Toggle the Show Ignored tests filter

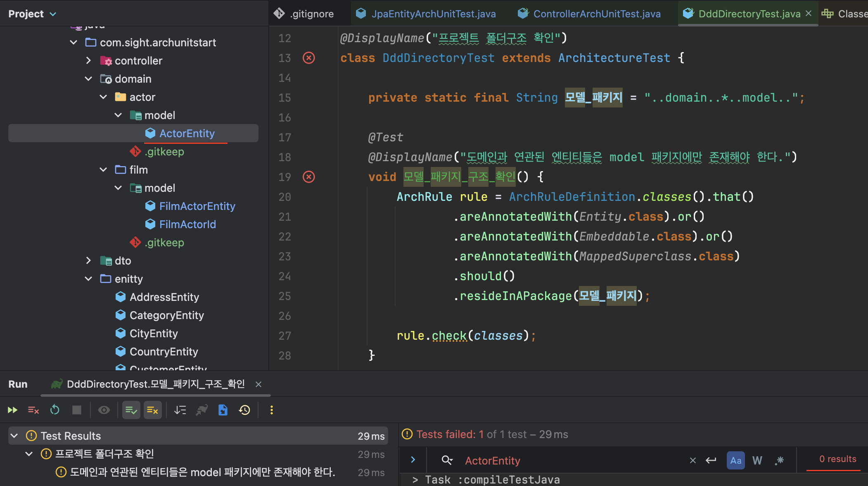152,410
